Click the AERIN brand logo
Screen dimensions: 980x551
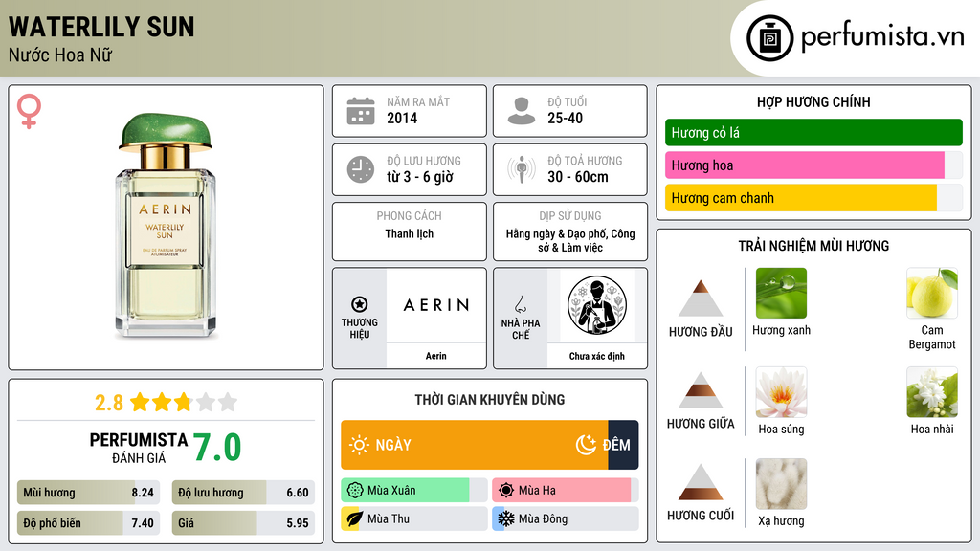(x=436, y=305)
